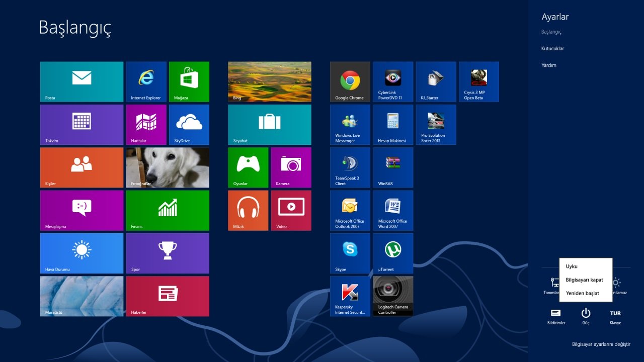The width and height of the screenshot is (644, 362).
Task: Choose Uyku from the power menu
Action: point(586,266)
